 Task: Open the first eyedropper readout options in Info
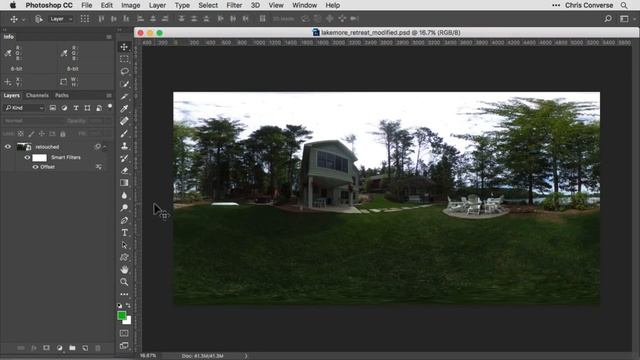[8, 53]
